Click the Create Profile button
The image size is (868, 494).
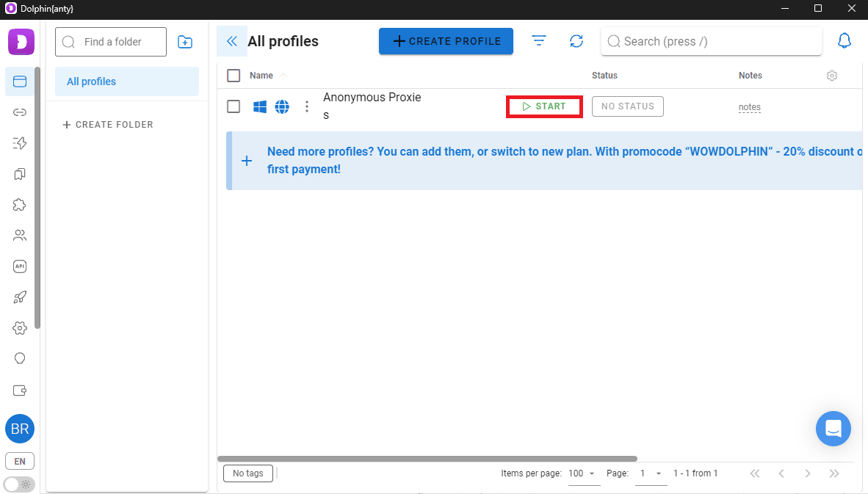pos(446,41)
